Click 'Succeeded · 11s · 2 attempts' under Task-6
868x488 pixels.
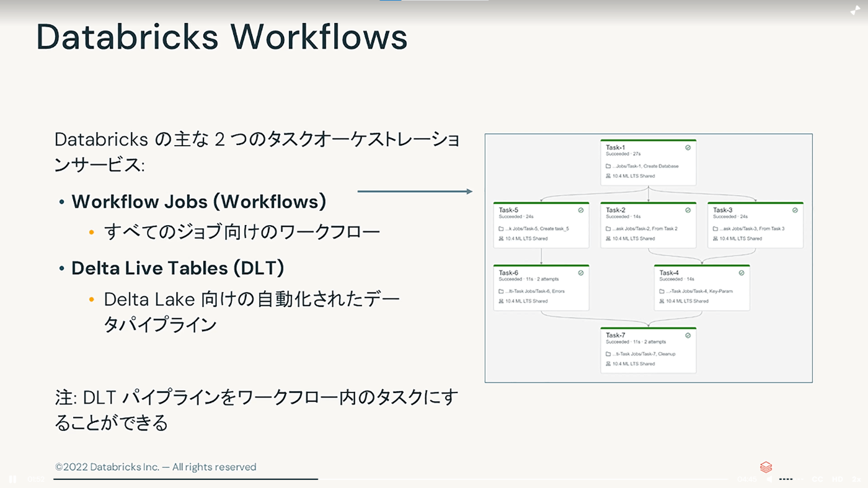click(529, 279)
